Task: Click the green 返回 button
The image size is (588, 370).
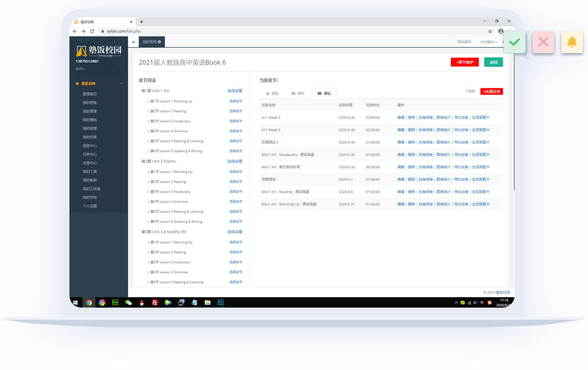Action: point(493,62)
